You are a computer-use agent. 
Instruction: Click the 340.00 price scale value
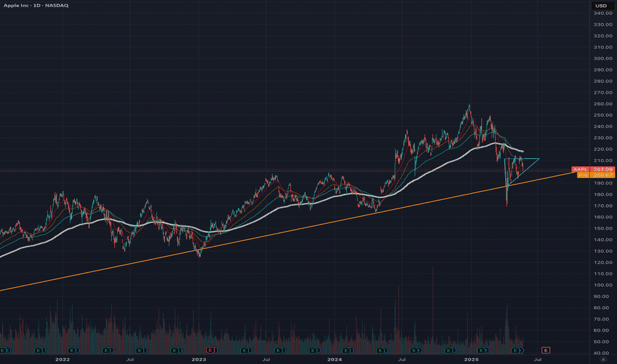click(x=603, y=13)
